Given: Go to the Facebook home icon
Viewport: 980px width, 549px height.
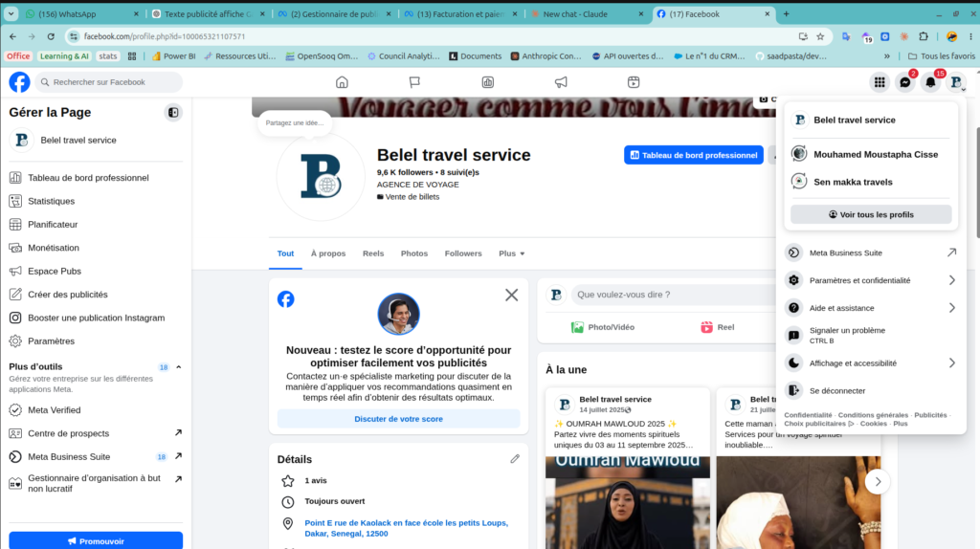Looking at the screenshot, I should pos(342,82).
